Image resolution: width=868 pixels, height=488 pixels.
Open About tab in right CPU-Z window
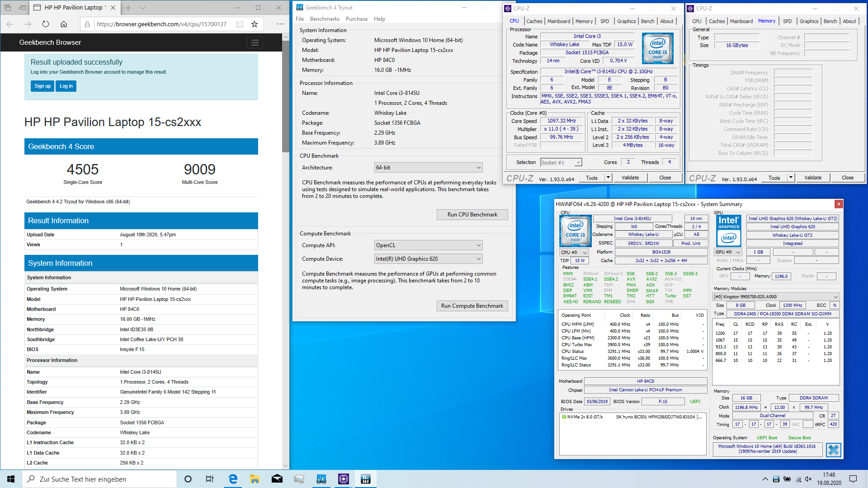click(x=849, y=21)
